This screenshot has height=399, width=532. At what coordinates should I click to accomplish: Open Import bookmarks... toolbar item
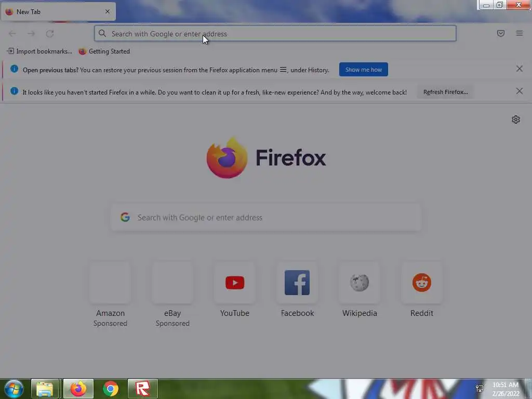point(39,51)
